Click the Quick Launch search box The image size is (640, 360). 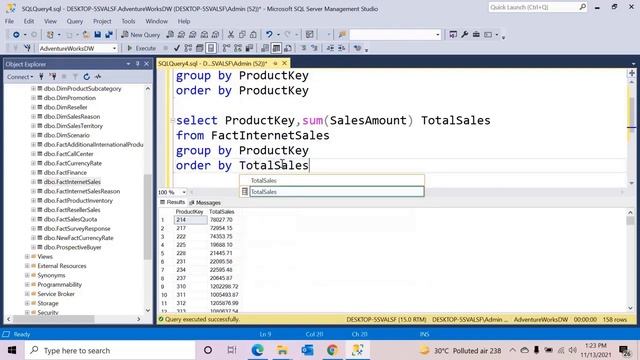click(x=537, y=7)
